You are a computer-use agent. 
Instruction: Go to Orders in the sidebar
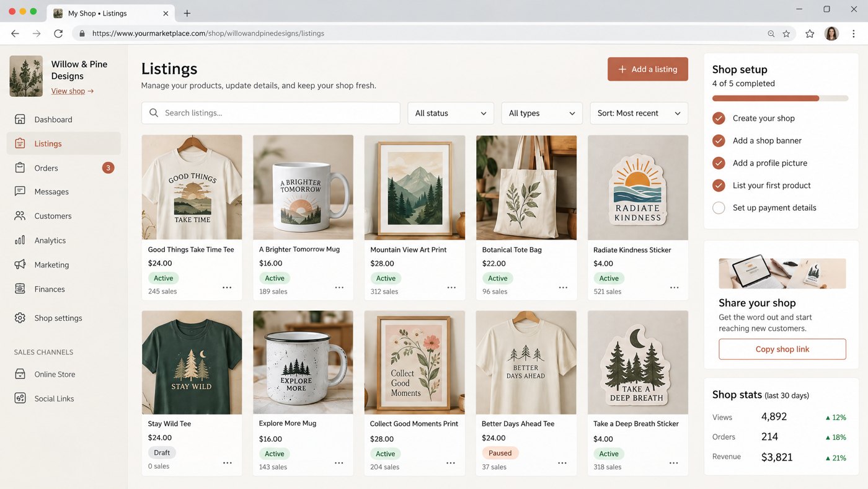[64, 168]
